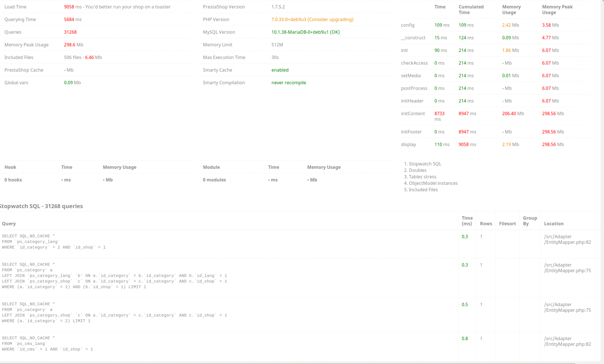
Task: Click the Rows column header
Action: tap(486, 223)
